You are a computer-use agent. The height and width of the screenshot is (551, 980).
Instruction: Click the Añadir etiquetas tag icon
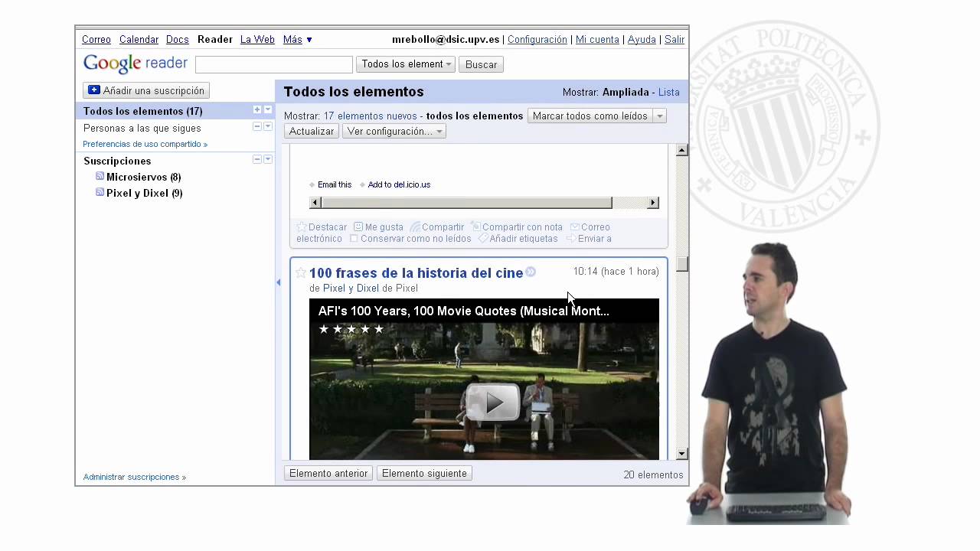pos(483,238)
